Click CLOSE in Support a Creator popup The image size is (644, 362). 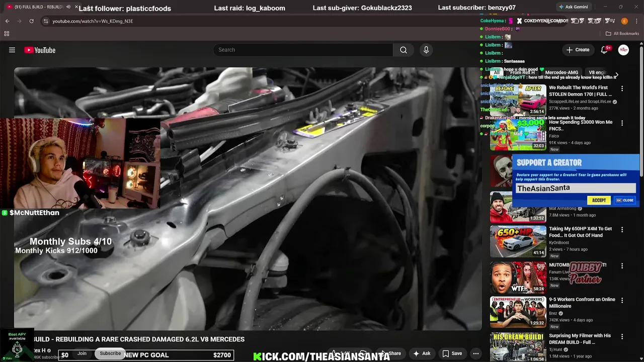625,200
